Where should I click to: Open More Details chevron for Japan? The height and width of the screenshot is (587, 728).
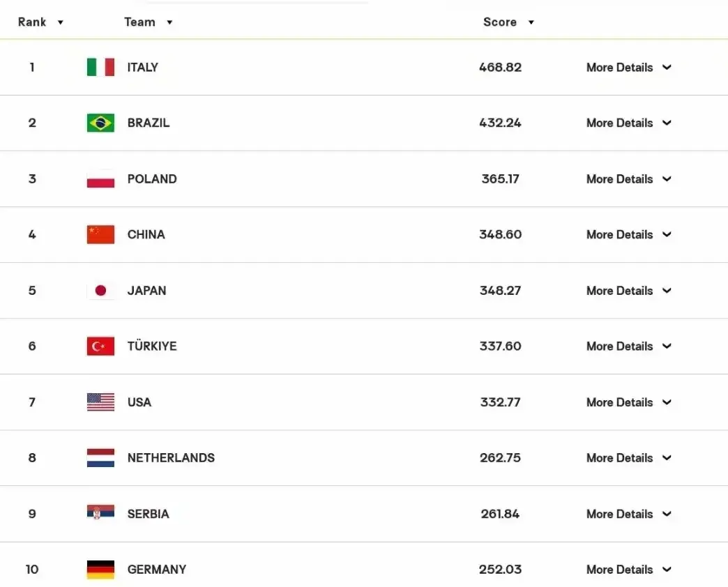pyautogui.click(x=667, y=291)
